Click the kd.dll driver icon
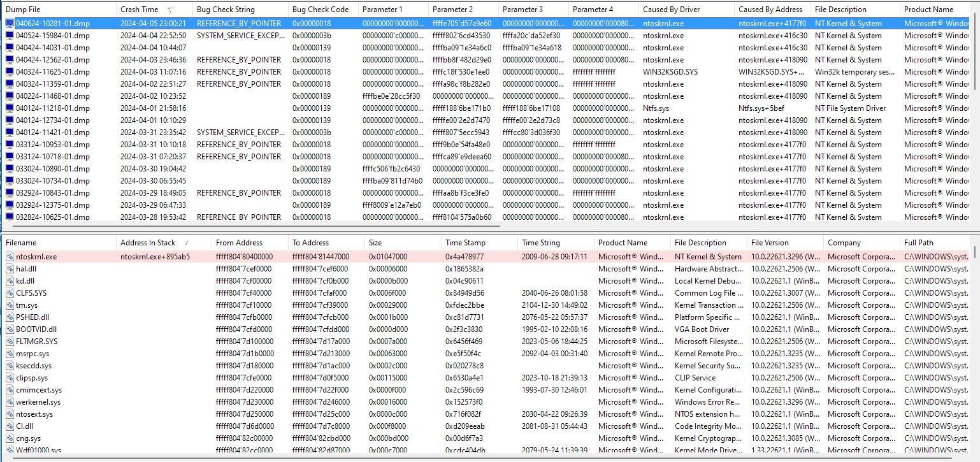Viewport: 980px width, 462px height. (10, 280)
